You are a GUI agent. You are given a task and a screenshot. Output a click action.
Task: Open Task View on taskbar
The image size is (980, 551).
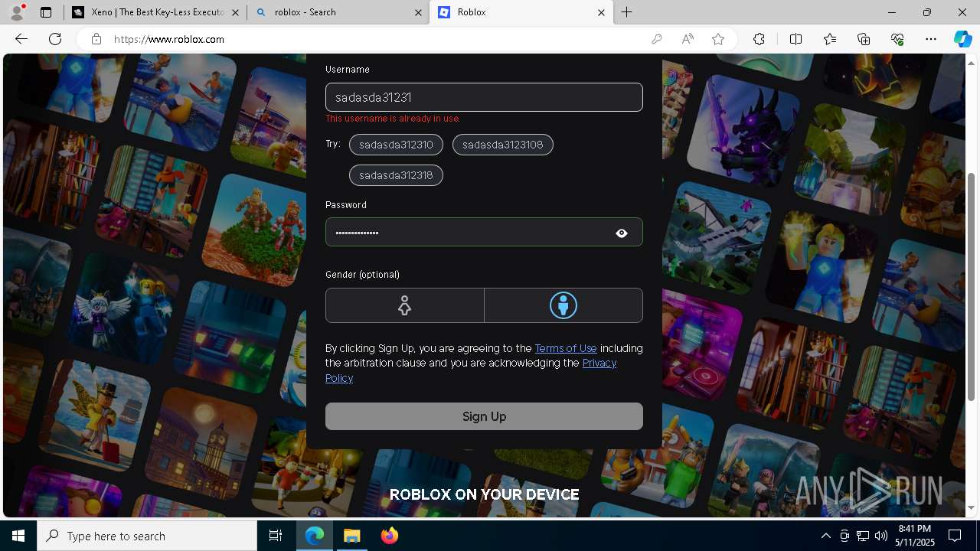276,536
